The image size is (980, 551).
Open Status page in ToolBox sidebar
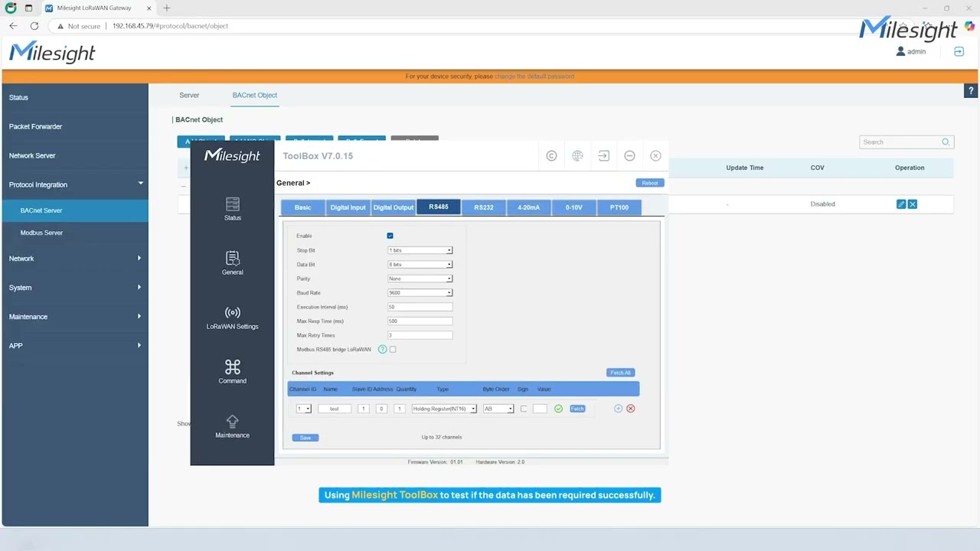tap(233, 208)
